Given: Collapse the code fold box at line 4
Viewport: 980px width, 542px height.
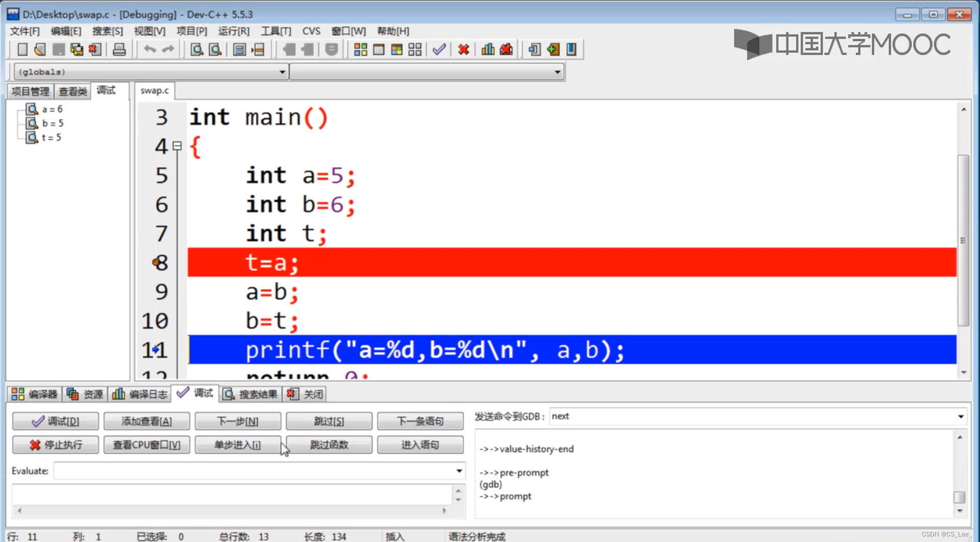Looking at the screenshot, I should pos(177,146).
